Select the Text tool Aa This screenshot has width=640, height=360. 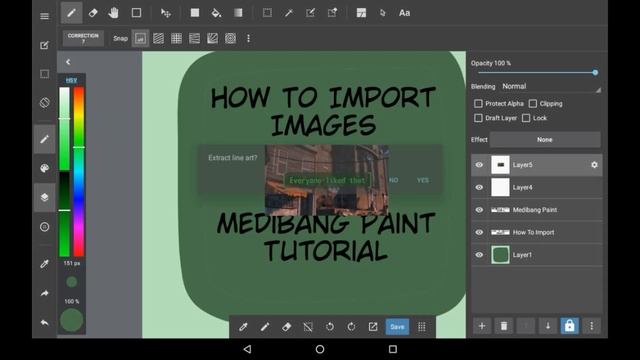(x=404, y=13)
